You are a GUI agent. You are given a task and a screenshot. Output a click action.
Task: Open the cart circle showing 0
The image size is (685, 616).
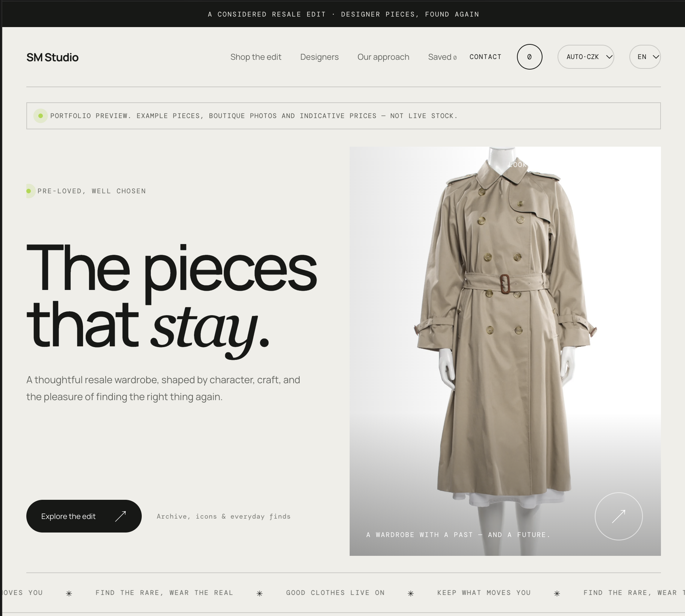point(529,57)
